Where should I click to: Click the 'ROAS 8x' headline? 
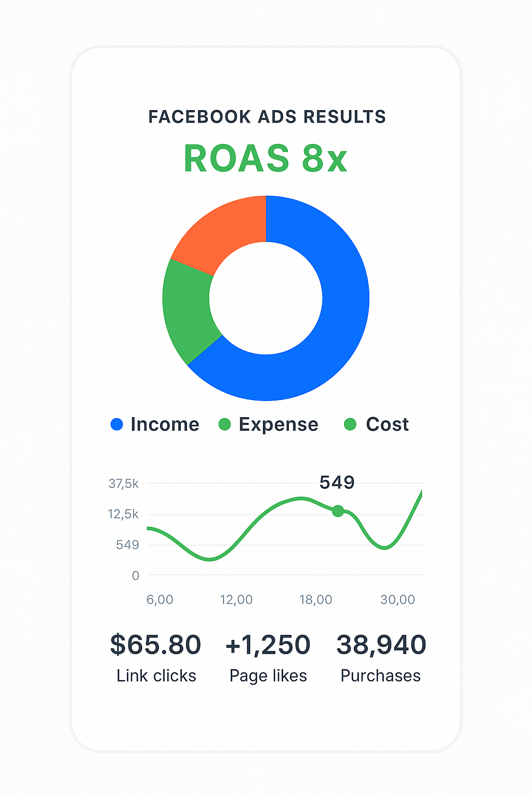[x=265, y=158]
